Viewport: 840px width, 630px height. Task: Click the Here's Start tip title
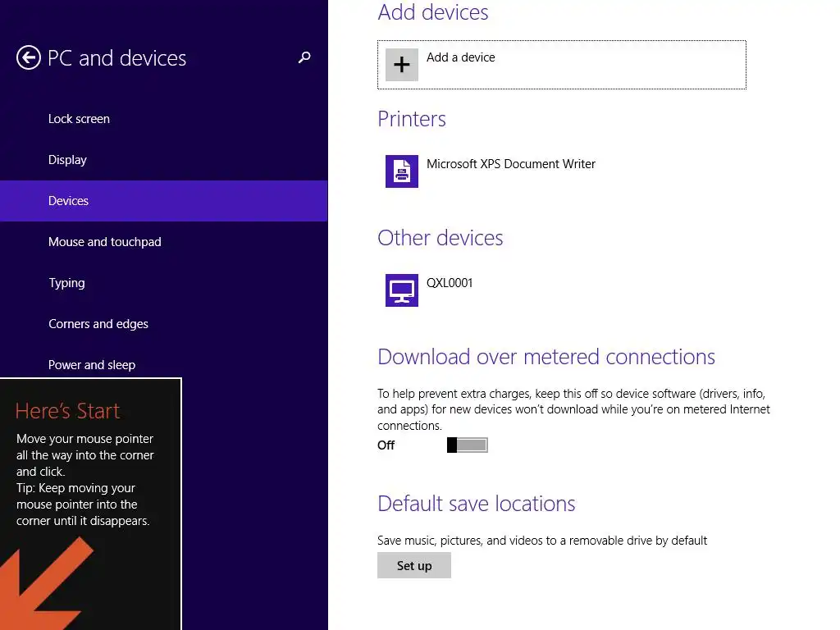(67, 411)
